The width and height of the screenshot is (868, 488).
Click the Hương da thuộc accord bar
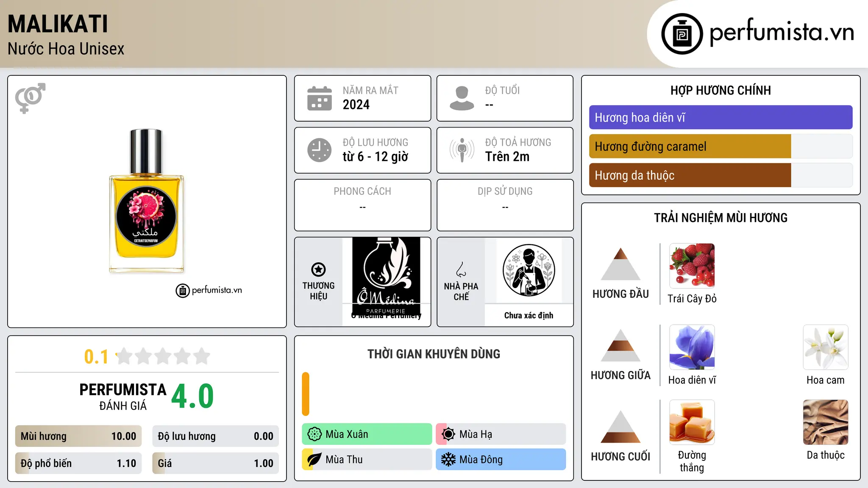click(x=721, y=175)
